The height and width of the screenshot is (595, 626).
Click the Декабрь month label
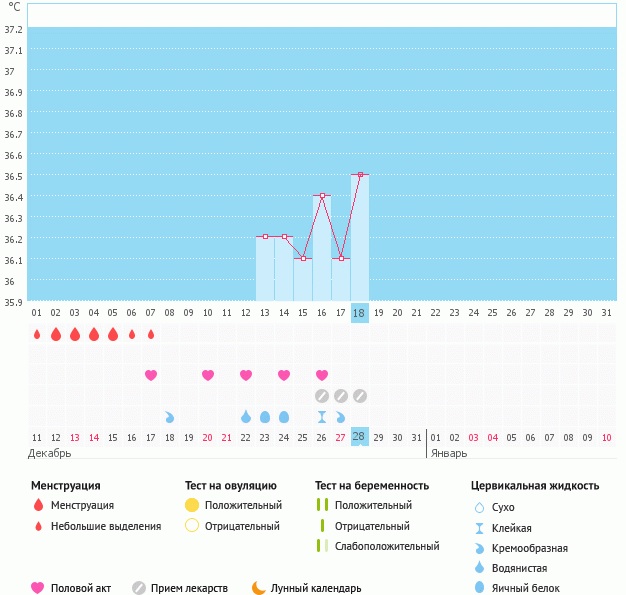50,453
